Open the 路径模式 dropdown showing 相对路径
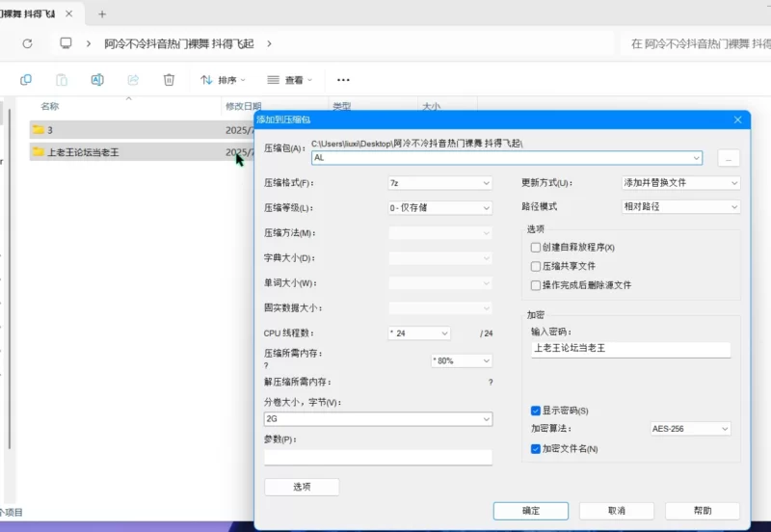The image size is (771, 532). click(680, 207)
